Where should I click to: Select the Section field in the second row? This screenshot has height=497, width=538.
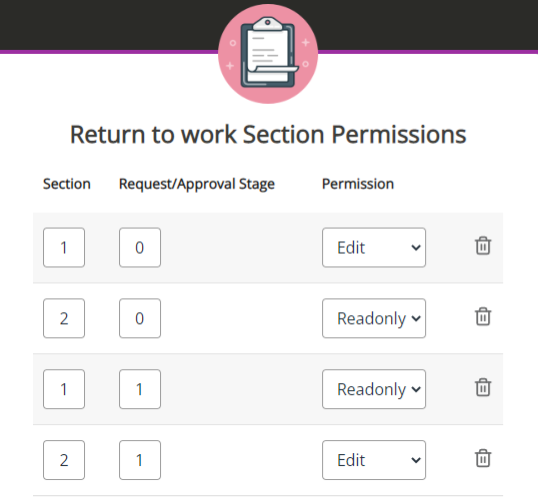point(64,318)
